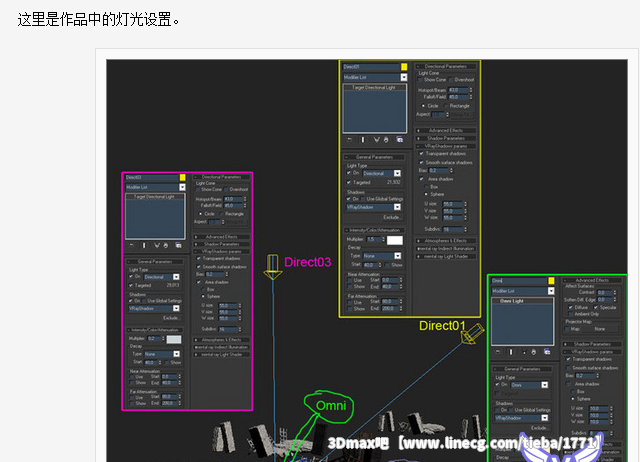Screen dimensions: 640x462
Task: Select the Direct01 light gizmo in viewport
Action: coord(473,334)
